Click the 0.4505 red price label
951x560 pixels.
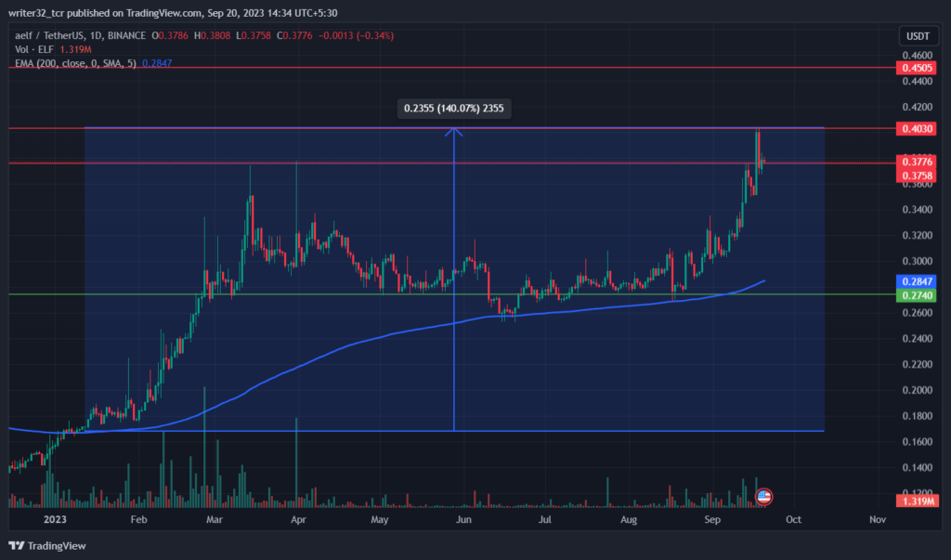917,68
